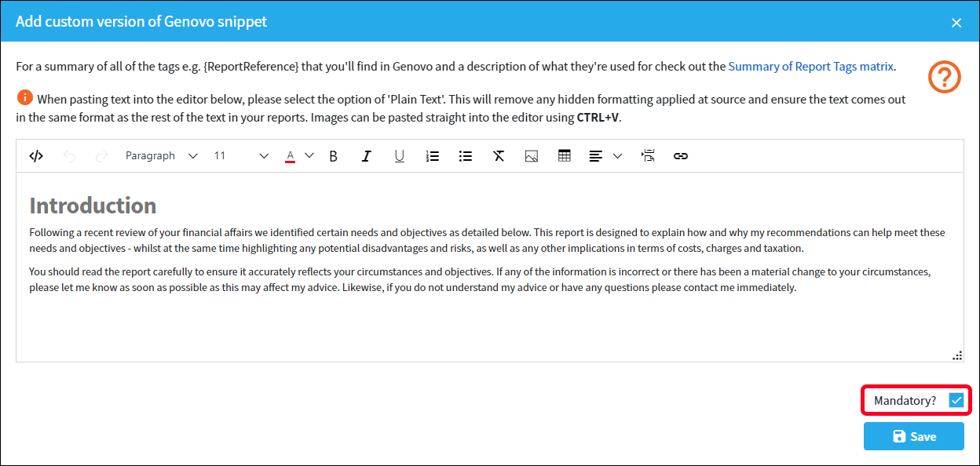Toggle underline formatting
Screen dimensions: 980x466
coord(399,156)
